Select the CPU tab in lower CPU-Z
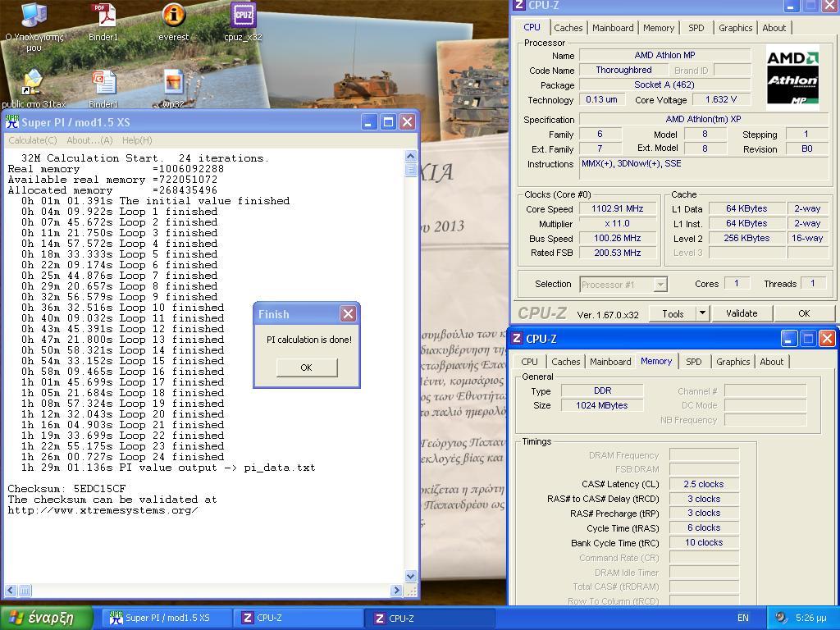The image size is (840, 630). pyautogui.click(x=529, y=362)
